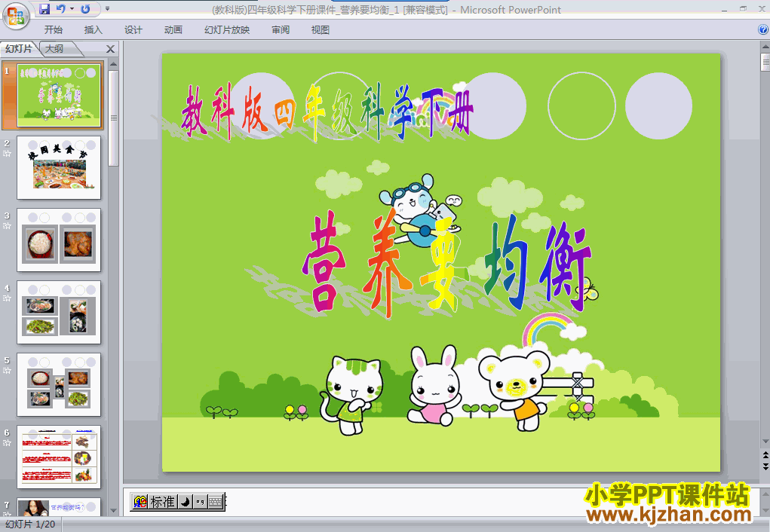Open the 动画 ribbon tab
The image size is (770, 532).
(x=173, y=30)
